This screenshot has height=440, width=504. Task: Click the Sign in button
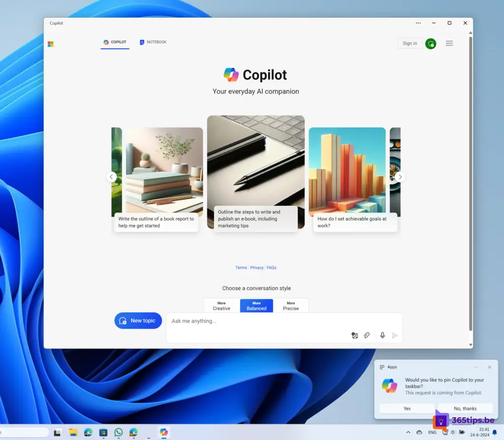tap(409, 43)
